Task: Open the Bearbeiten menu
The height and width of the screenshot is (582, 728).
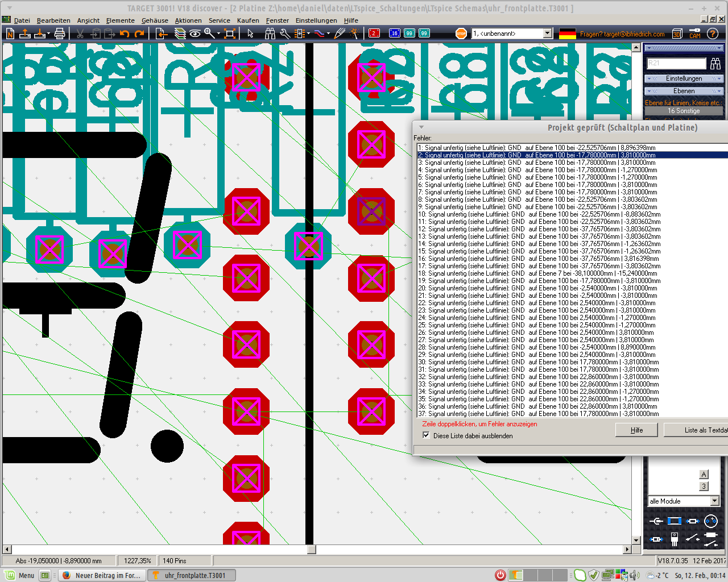Action: [x=53, y=20]
